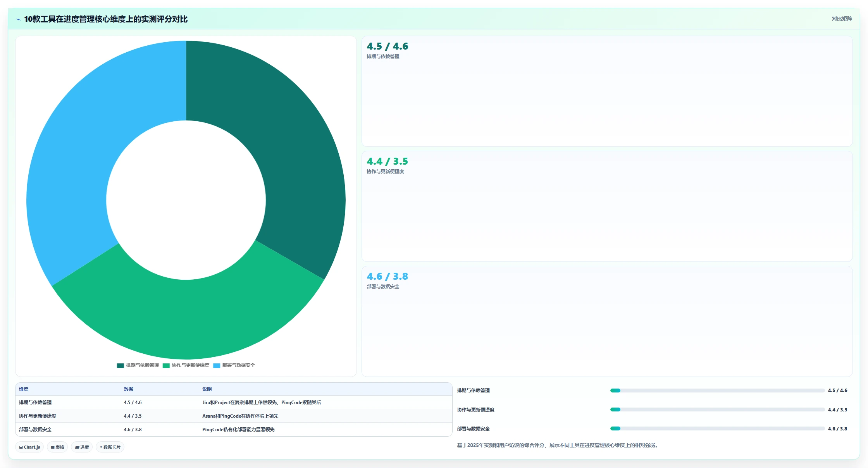This screenshot has height=468, width=868.
Task: Click the 对比矩阵 label in the header
Action: pyautogui.click(x=842, y=19)
